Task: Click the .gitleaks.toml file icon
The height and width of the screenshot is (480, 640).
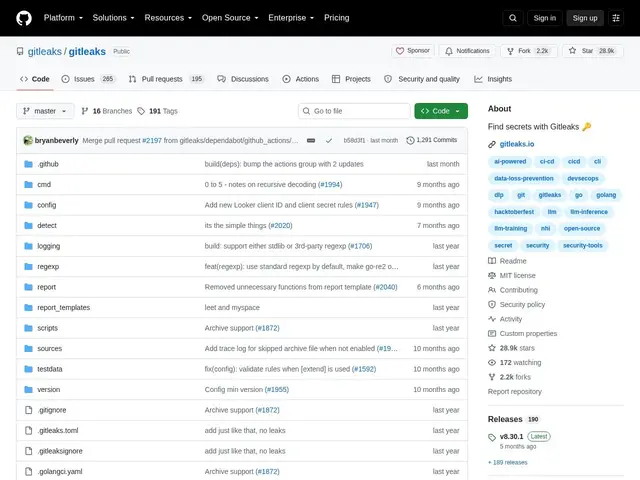Action: pos(28,431)
